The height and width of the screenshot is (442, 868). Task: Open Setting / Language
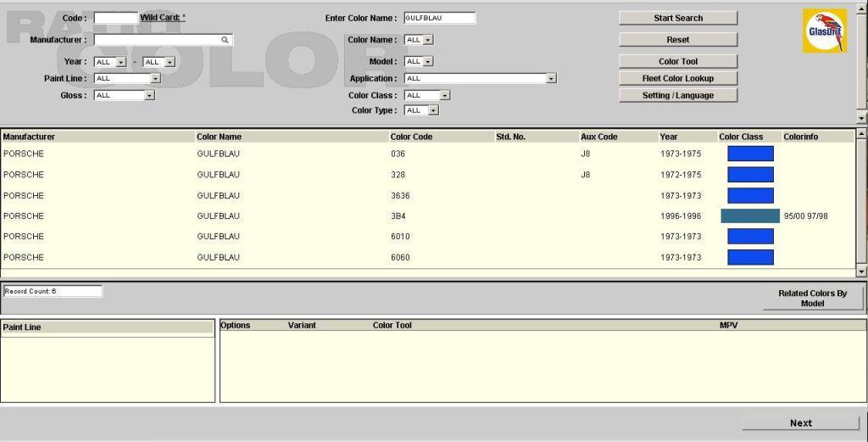click(678, 95)
